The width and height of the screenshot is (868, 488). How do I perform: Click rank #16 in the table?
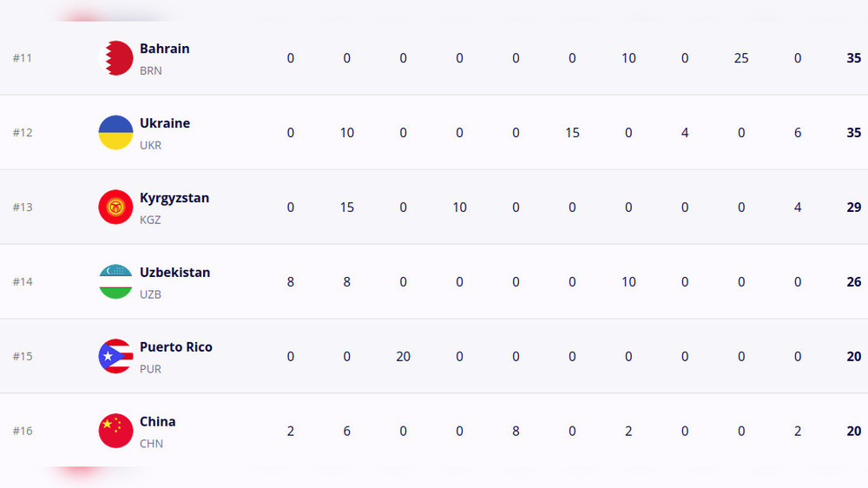tap(23, 432)
